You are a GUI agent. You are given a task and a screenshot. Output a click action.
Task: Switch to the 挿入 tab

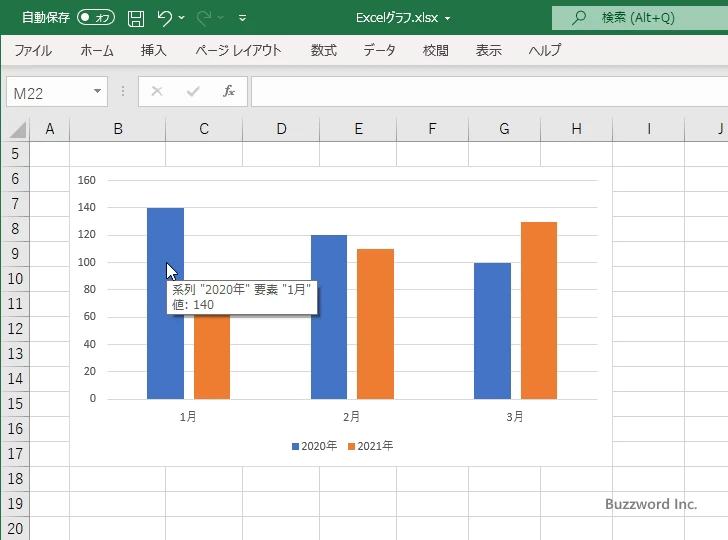[154, 50]
